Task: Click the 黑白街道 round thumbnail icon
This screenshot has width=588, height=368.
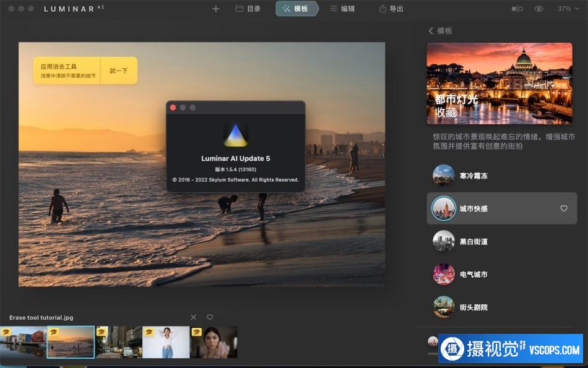Action: pyautogui.click(x=444, y=241)
